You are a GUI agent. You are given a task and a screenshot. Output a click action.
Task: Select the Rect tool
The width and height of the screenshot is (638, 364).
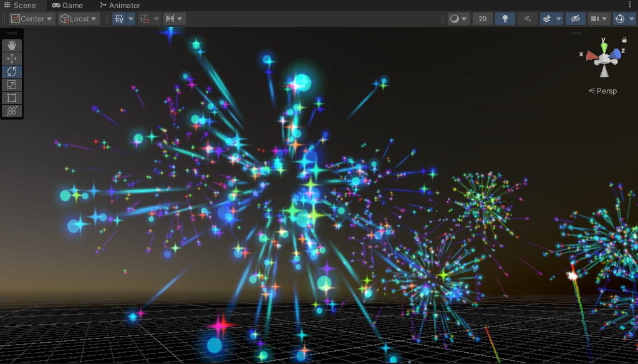point(12,98)
